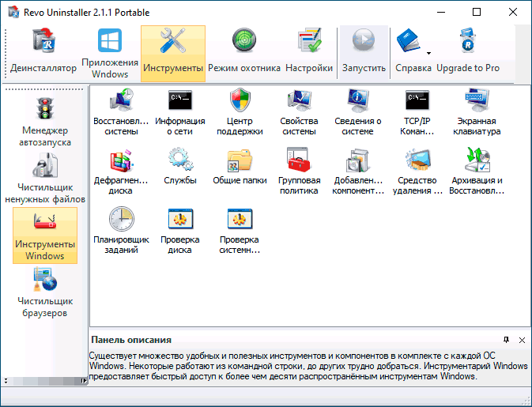Click Revo Uninstaller title bar icon
The image size is (532, 407).
(x=13, y=12)
